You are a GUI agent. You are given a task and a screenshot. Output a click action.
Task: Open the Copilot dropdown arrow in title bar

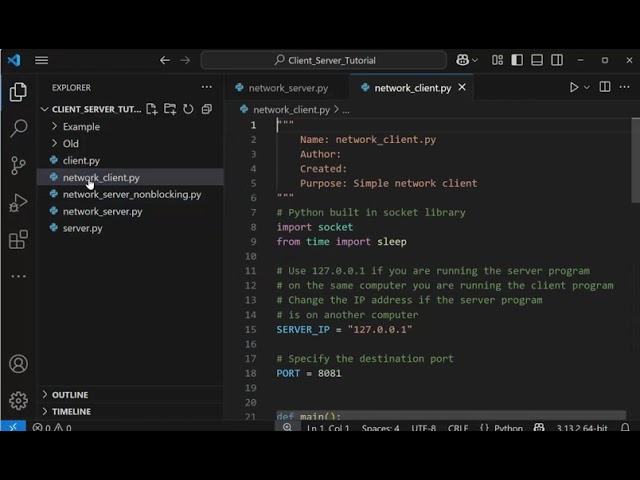pyautogui.click(x=475, y=60)
